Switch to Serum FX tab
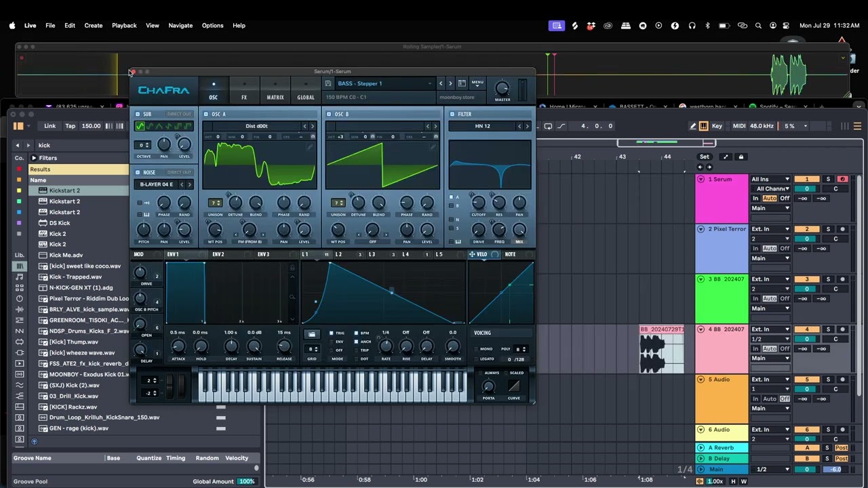 tap(244, 91)
